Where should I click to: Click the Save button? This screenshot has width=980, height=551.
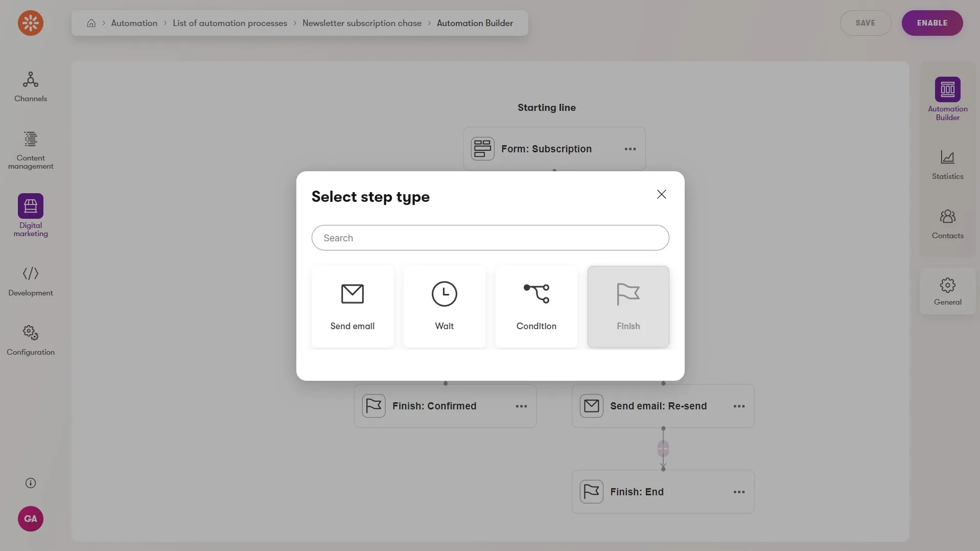(x=866, y=23)
